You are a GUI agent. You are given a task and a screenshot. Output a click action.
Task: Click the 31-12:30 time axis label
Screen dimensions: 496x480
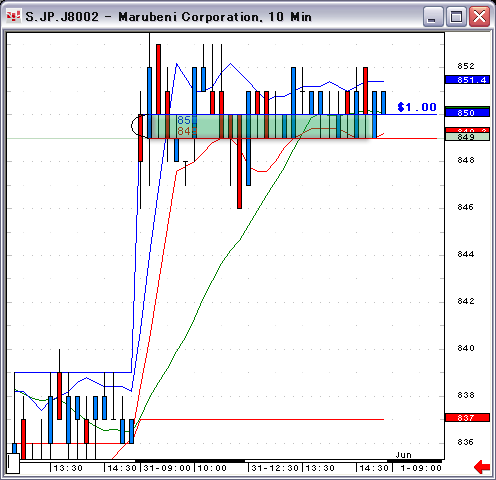pos(275,468)
